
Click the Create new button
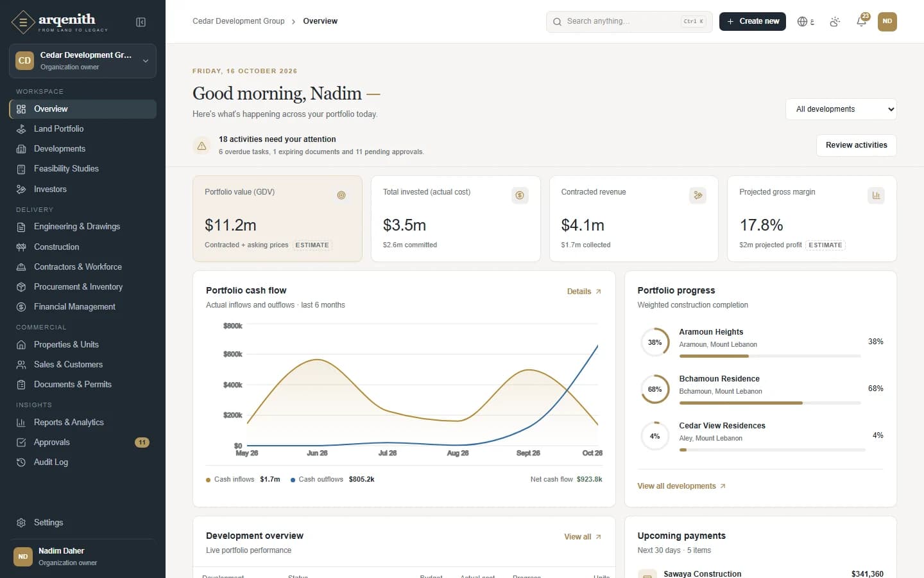[752, 21]
